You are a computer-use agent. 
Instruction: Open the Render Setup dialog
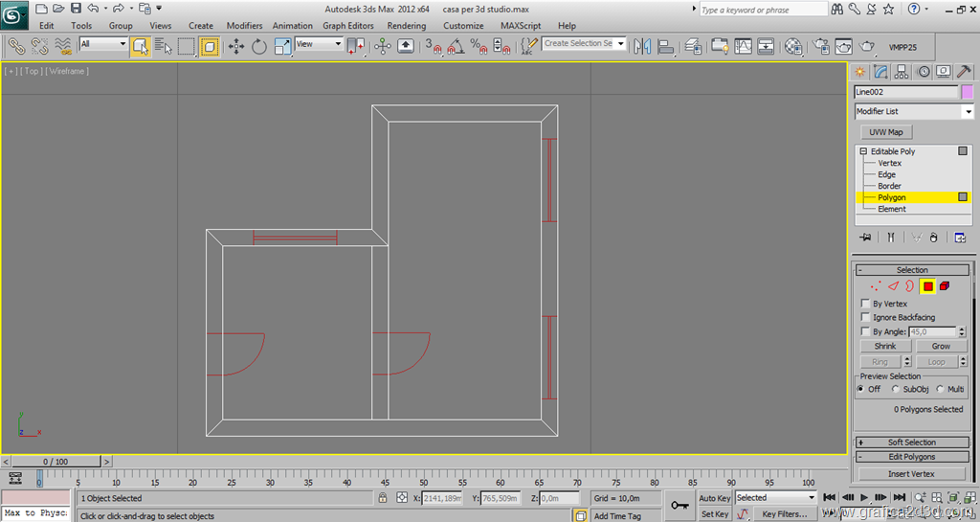[821, 46]
